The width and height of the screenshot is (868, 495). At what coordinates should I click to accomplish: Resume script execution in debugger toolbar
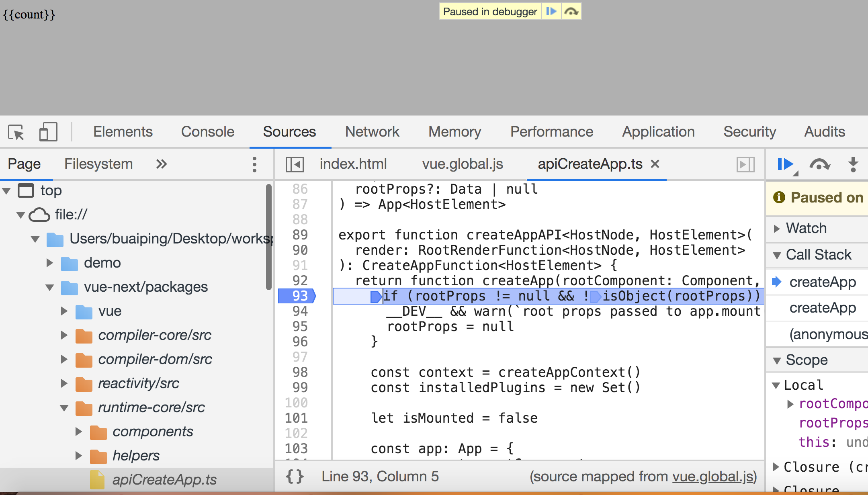tap(785, 164)
